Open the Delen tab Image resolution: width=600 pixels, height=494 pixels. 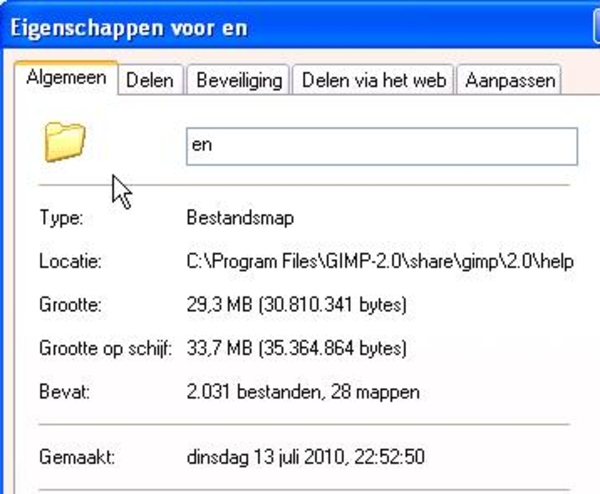(150, 81)
